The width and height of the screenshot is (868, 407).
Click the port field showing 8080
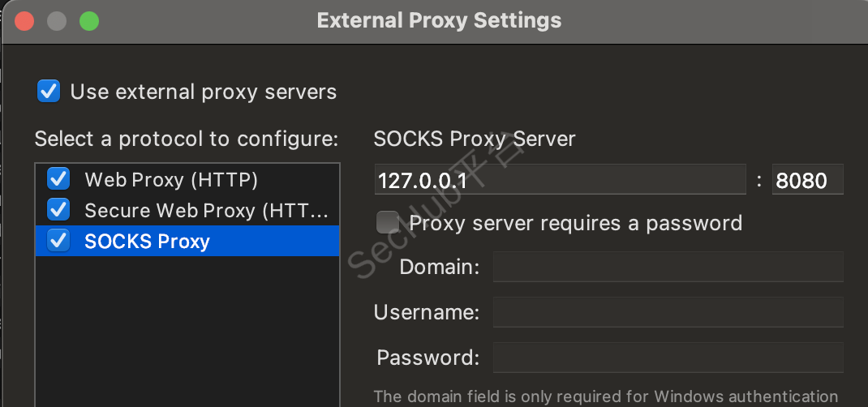tap(807, 180)
